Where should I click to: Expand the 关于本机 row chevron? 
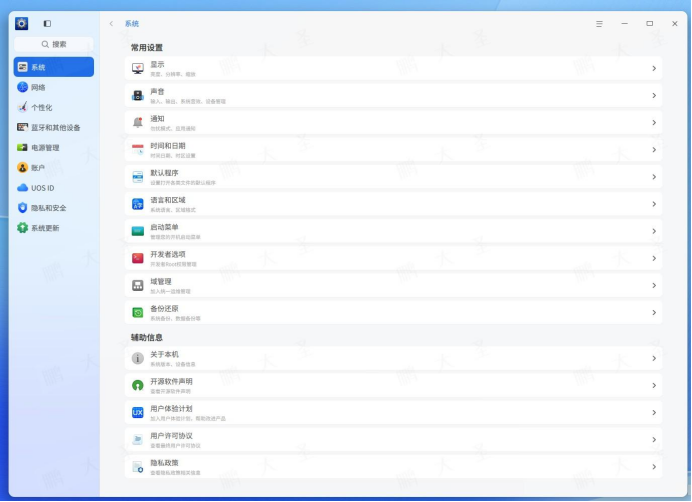coord(654,359)
